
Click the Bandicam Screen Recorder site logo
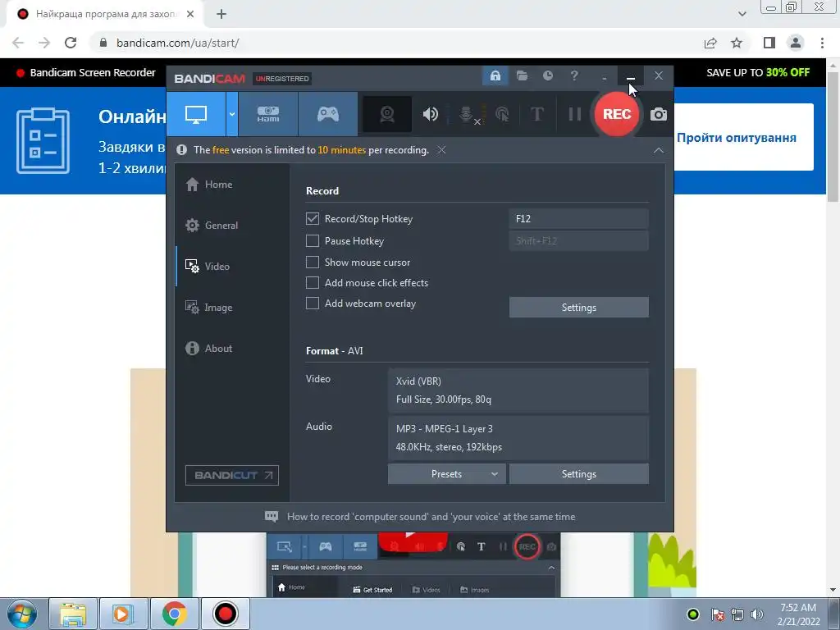pyautogui.click(x=85, y=73)
